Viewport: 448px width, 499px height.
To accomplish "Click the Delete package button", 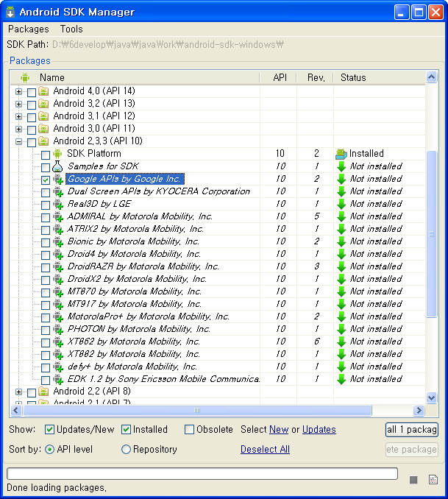I will 412,450.
